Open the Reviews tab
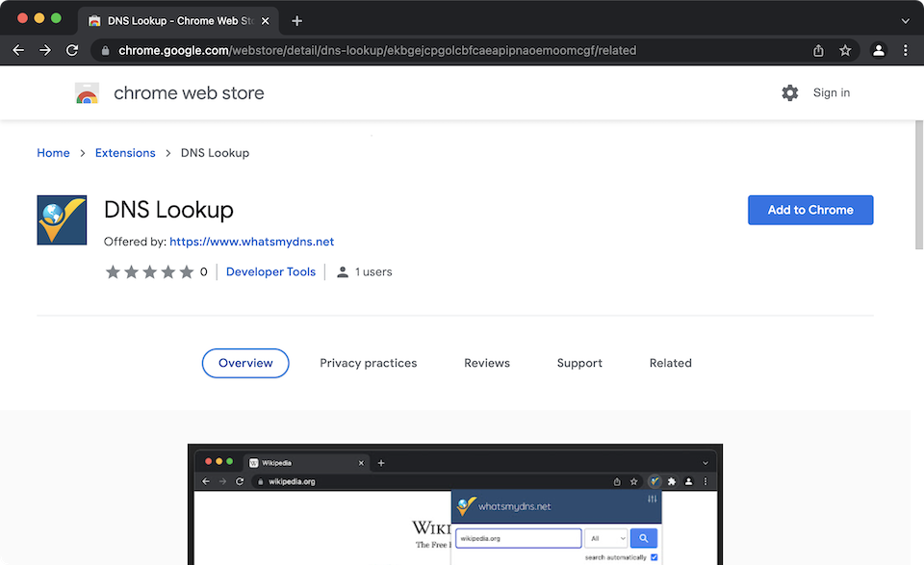This screenshot has height=565, width=924. coord(487,363)
